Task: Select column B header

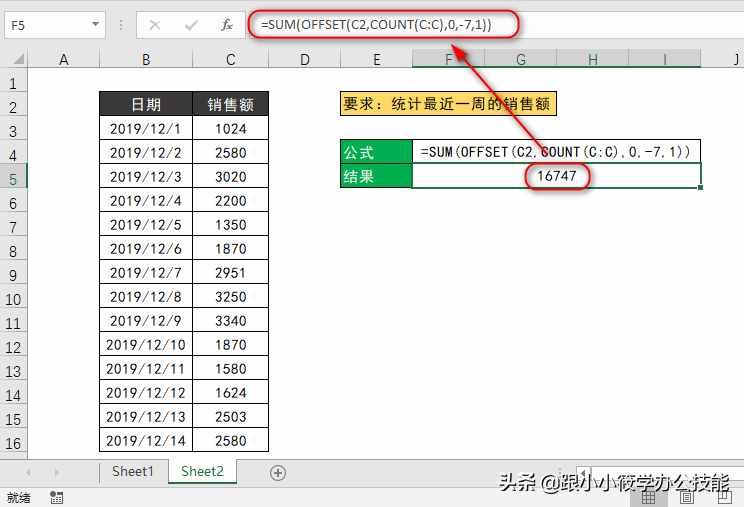Action: pyautogui.click(x=146, y=59)
